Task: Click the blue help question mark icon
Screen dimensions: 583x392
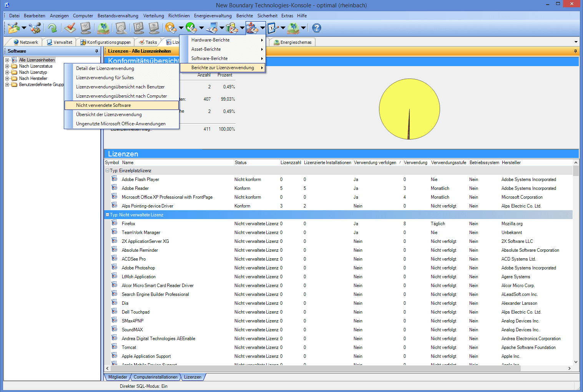Action: pyautogui.click(x=316, y=28)
